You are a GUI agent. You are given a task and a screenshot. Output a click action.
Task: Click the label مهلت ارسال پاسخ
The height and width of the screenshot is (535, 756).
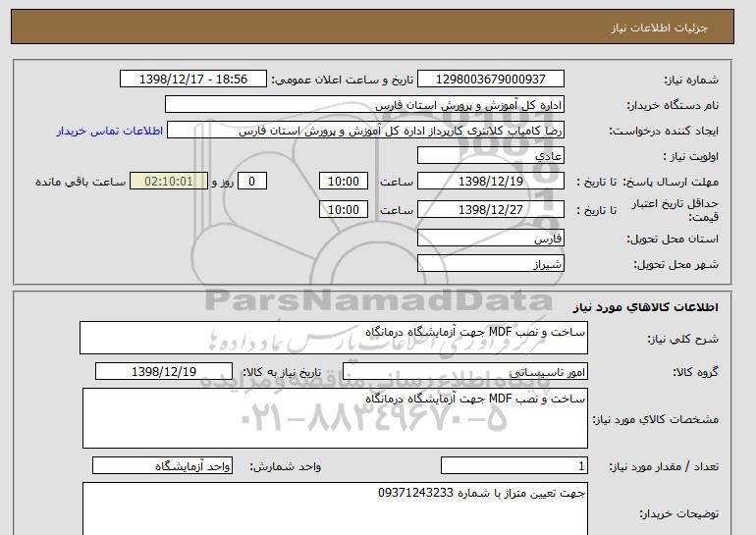coord(671,182)
